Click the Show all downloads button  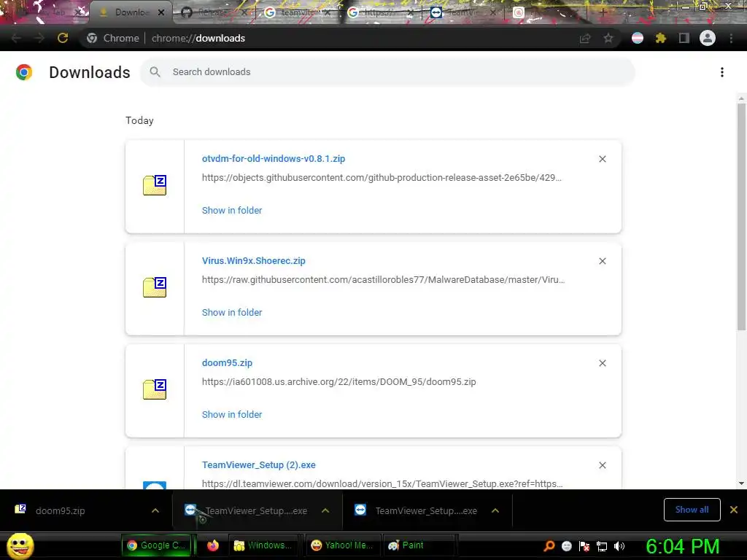pyautogui.click(x=692, y=510)
